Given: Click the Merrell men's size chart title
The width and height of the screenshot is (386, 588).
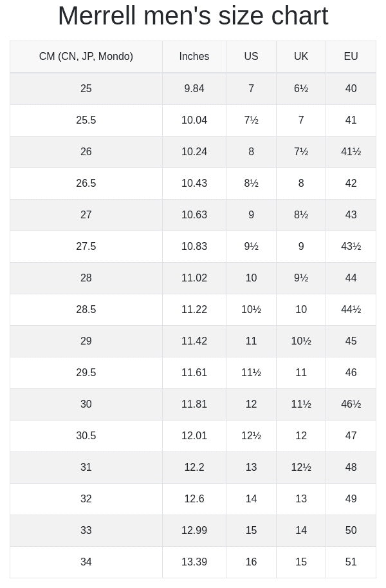Looking at the screenshot, I should [193, 15].
